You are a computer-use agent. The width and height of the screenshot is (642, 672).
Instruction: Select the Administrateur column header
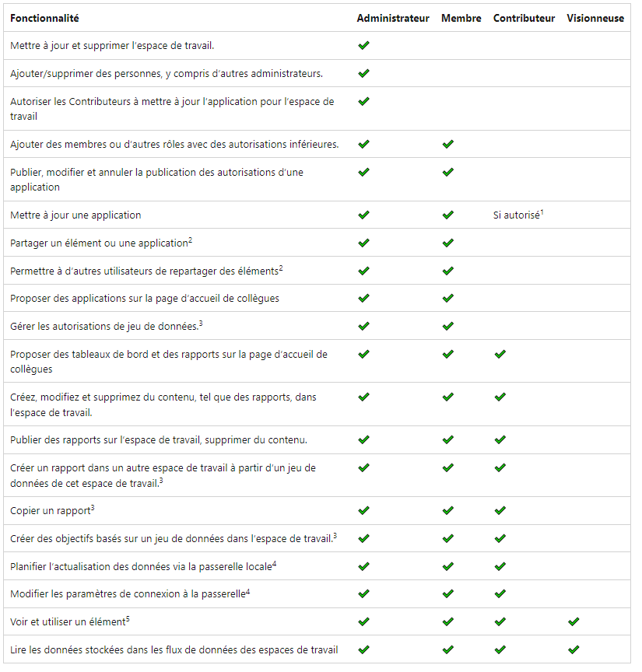pos(393,18)
